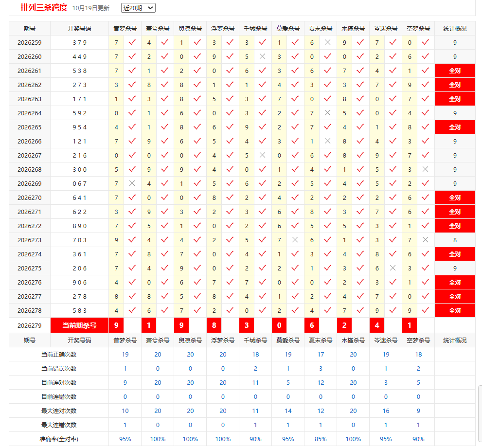Click 千城杀号 red check mark in row 2026270
This screenshot has height=448, width=482.
[x=263, y=197]
